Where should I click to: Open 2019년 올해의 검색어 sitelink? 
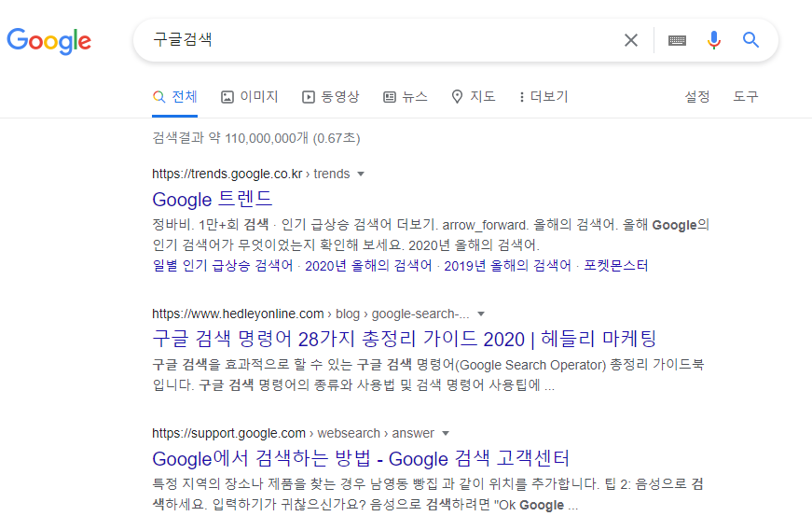(507, 266)
